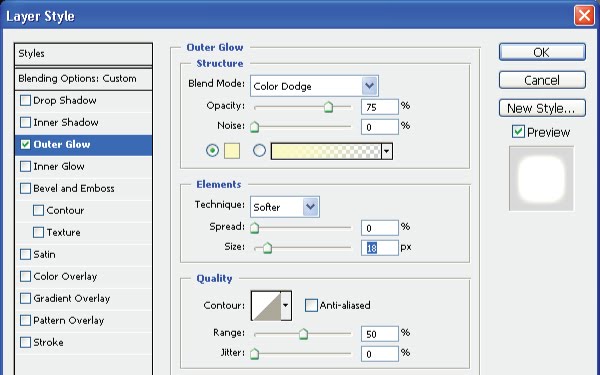Open the Blend Mode Color Dodge dropdown
The image size is (600, 375).
314,86
